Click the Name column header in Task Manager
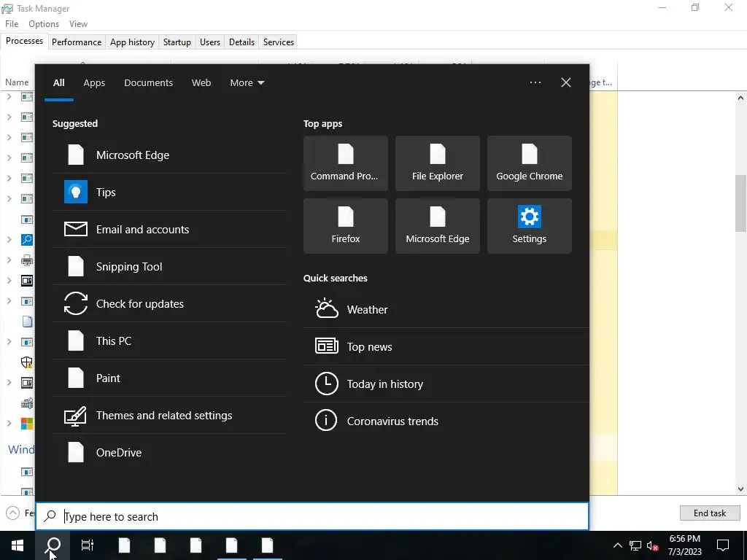This screenshot has height=560, width=747. pos(17,82)
